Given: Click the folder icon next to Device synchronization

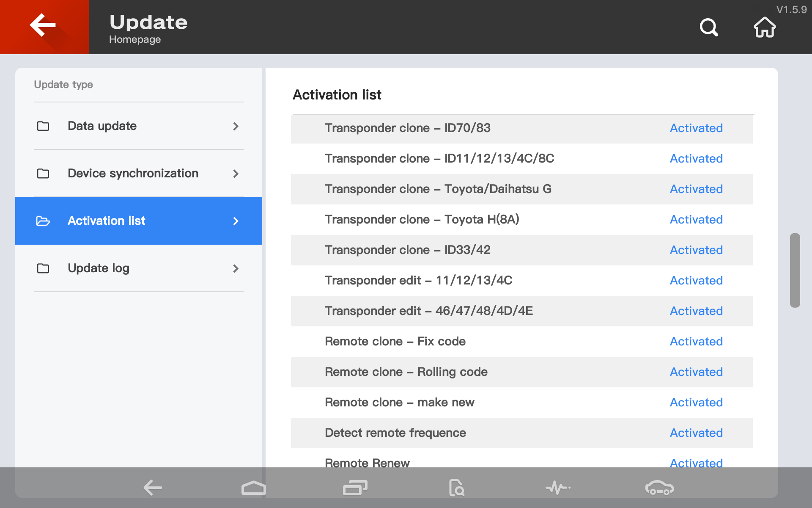Looking at the screenshot, I should pyautogui.click(x=42, y=173).
